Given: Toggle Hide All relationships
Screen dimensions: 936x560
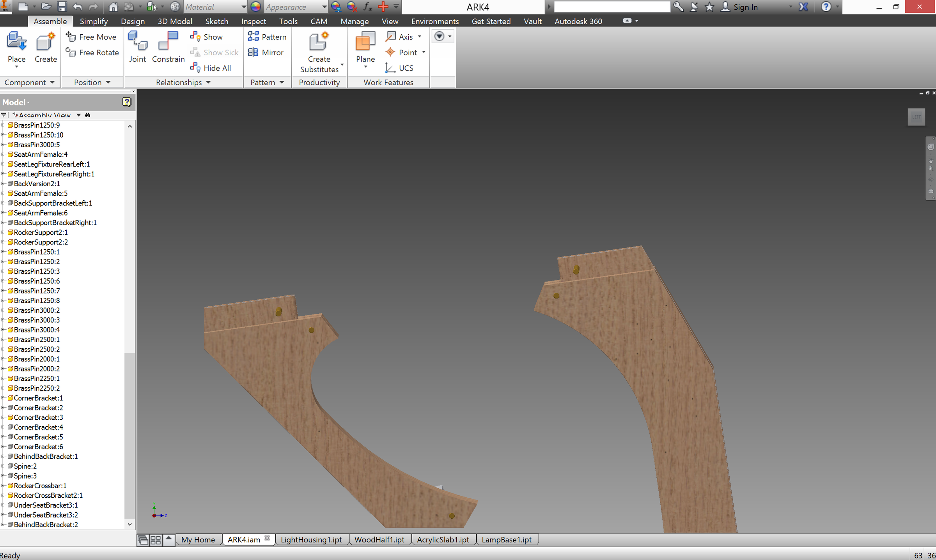Looking at the screenshot, I should 195,68.
